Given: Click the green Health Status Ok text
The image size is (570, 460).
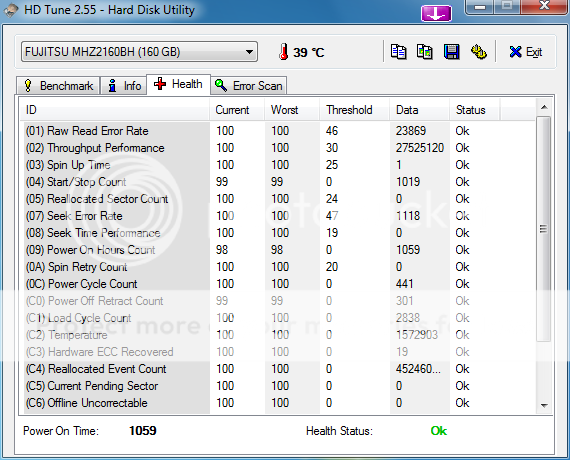Looking at the screenshot, I should [439, 431].
